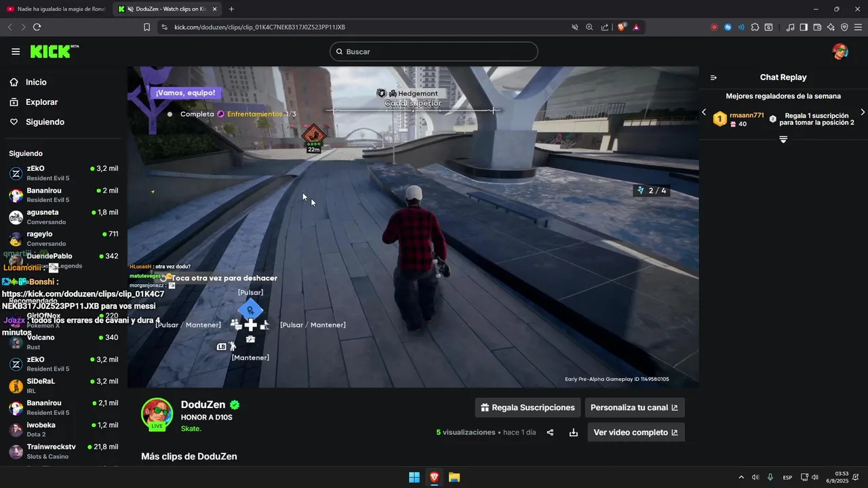Open the Extensions puzzle menu

pos(755,27)
